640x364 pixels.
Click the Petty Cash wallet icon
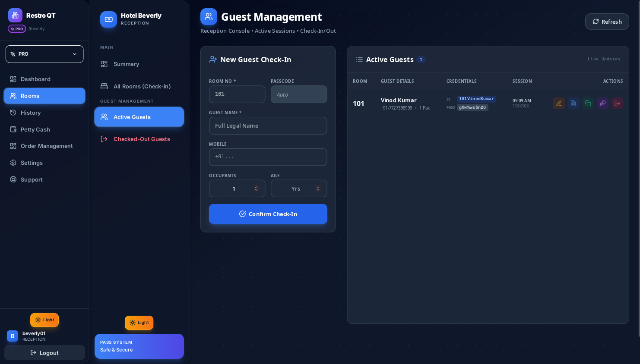[x=13, y=129]
